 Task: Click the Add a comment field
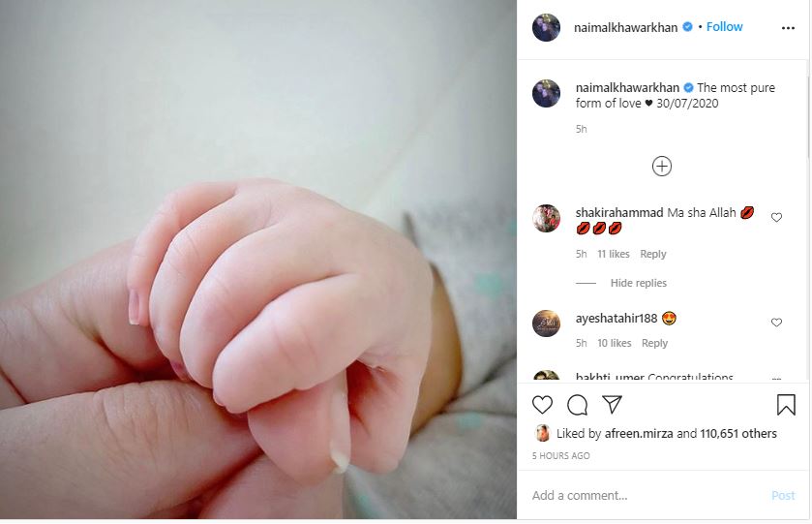pos(647,496)
